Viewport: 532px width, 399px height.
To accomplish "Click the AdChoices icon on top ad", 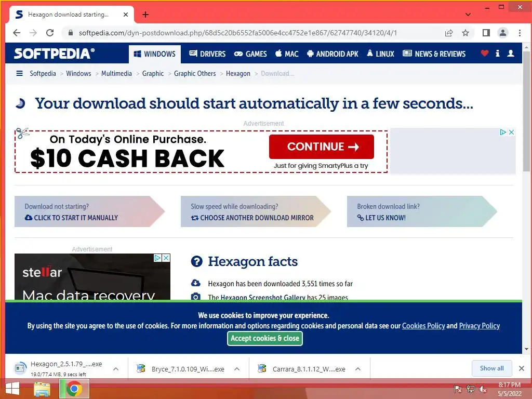I will pos(503,132).
